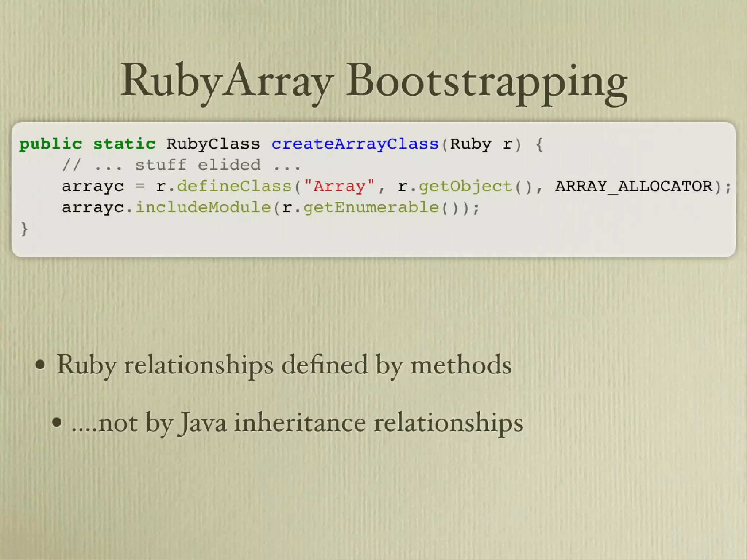Viewport: 747px width, 560px height.
Task: Click the closing brace of the code block
Action: click(24, 229)
